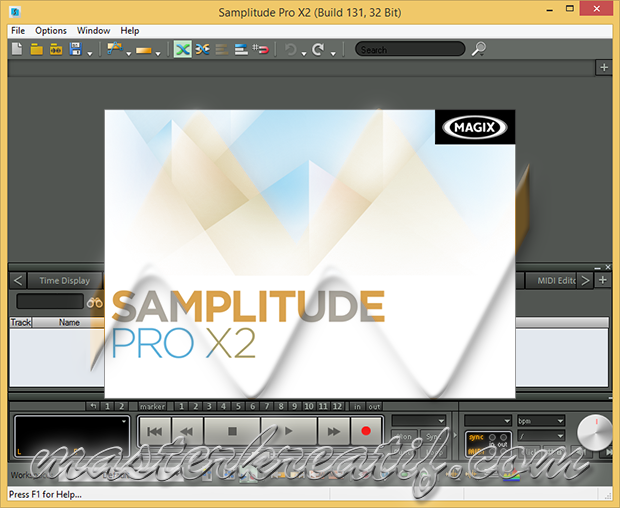The image size is (620, 508).
Task: Click the return arrow left of the marker bar
Action: click(x=93, y=406)
